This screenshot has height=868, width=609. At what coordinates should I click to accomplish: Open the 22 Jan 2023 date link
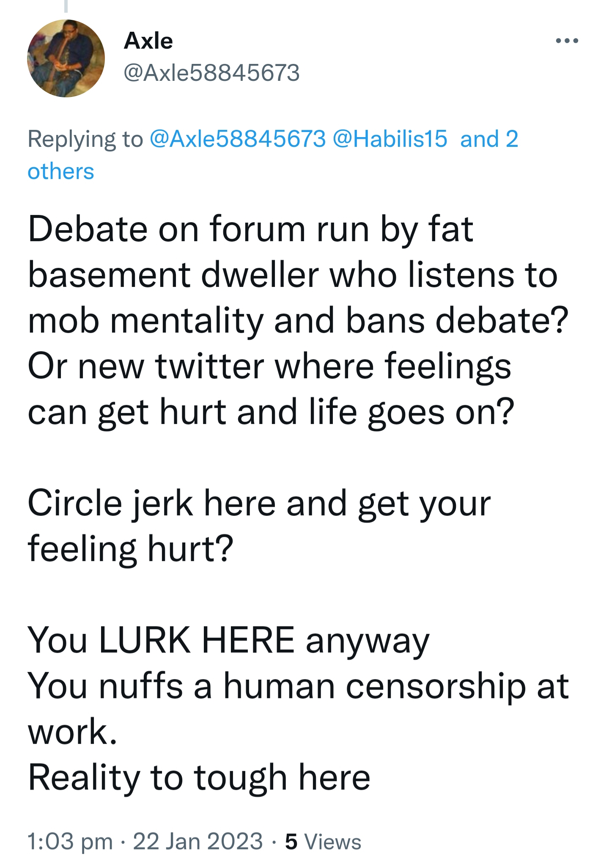click(x=198, y=841)
